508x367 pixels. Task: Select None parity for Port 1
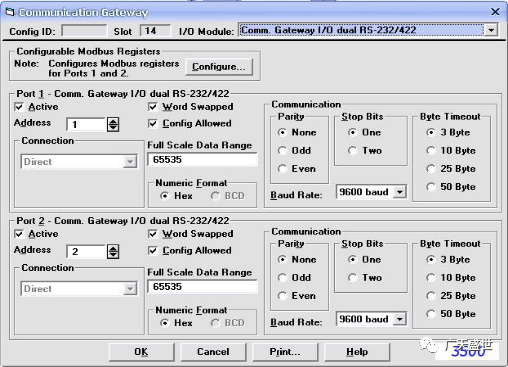point(282,133)
